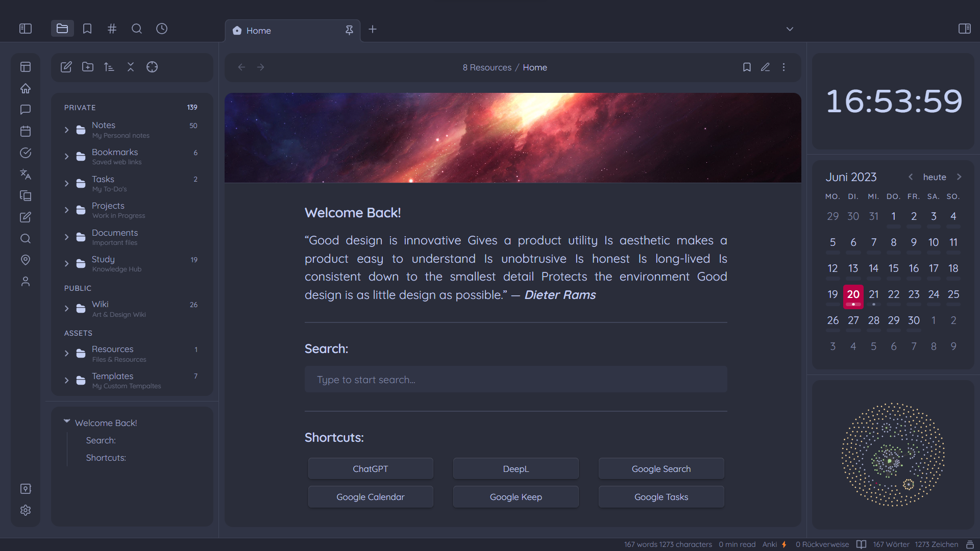Viewport: 980px width, 551px height.
Task: Toggle the pin icon on Home tab
Action: [x=349, y=30]
